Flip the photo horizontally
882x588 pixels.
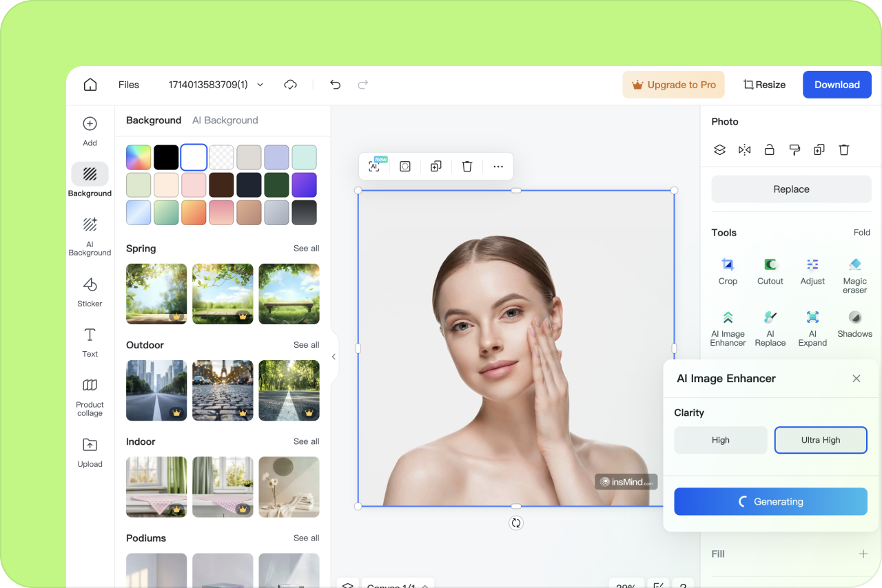click(x=744, y=149)
